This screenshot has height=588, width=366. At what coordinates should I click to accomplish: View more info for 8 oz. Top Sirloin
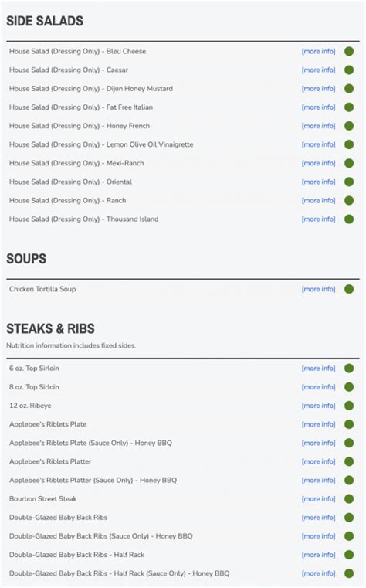(x=318, y=387)
